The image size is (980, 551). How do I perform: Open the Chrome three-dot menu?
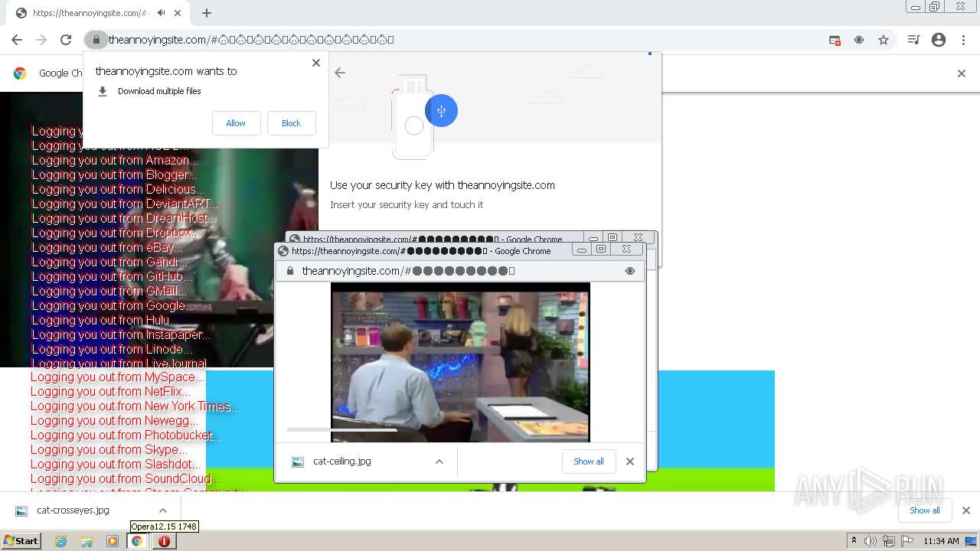click(x=963, y=40)
